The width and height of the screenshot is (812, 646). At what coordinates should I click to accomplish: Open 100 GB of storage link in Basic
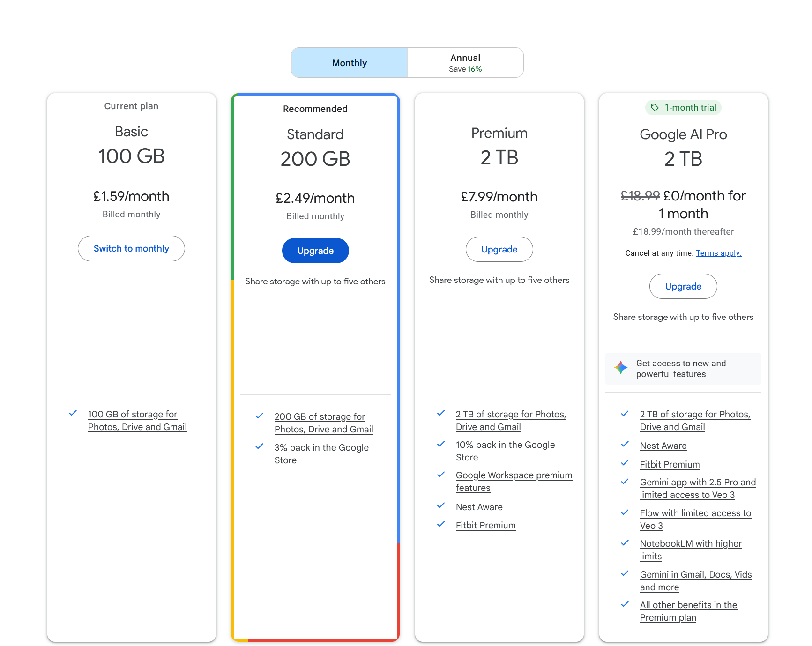137,421
